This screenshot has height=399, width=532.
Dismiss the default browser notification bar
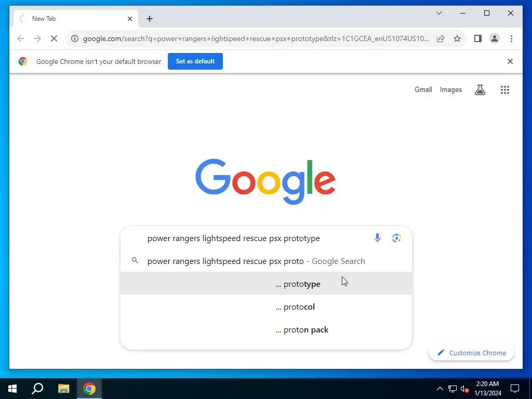point(510,61)
